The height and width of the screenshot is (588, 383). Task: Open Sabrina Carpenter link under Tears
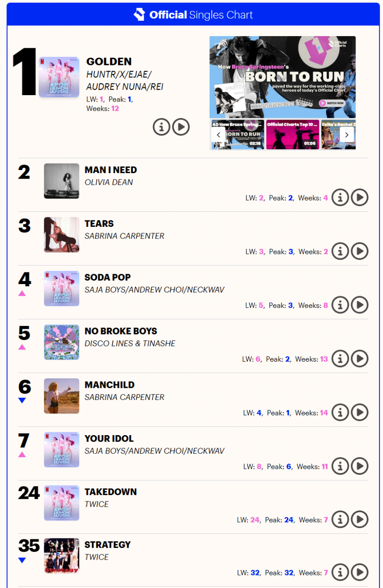(x=124, y=236)
